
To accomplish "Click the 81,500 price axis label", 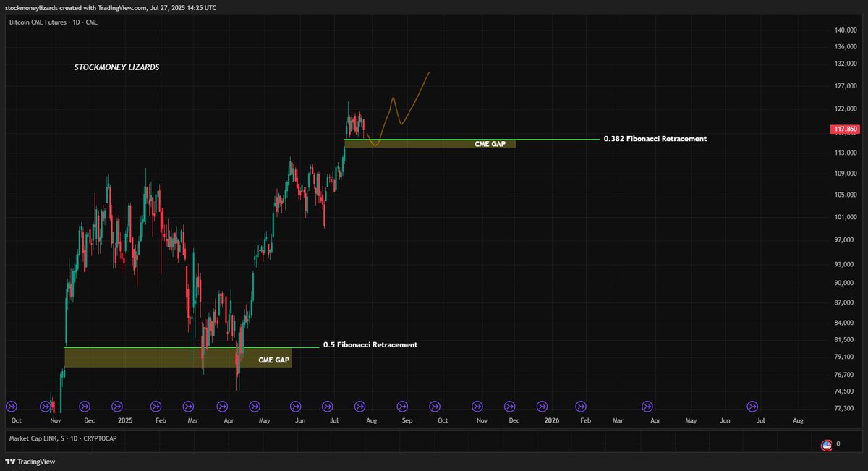I will pos(843,339).
